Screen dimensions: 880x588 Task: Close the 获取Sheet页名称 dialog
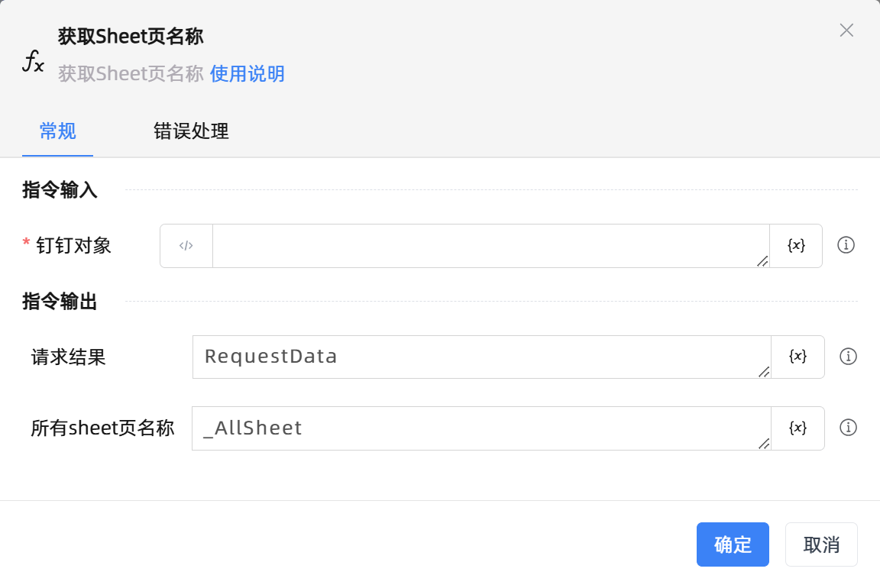coord(846,31)
